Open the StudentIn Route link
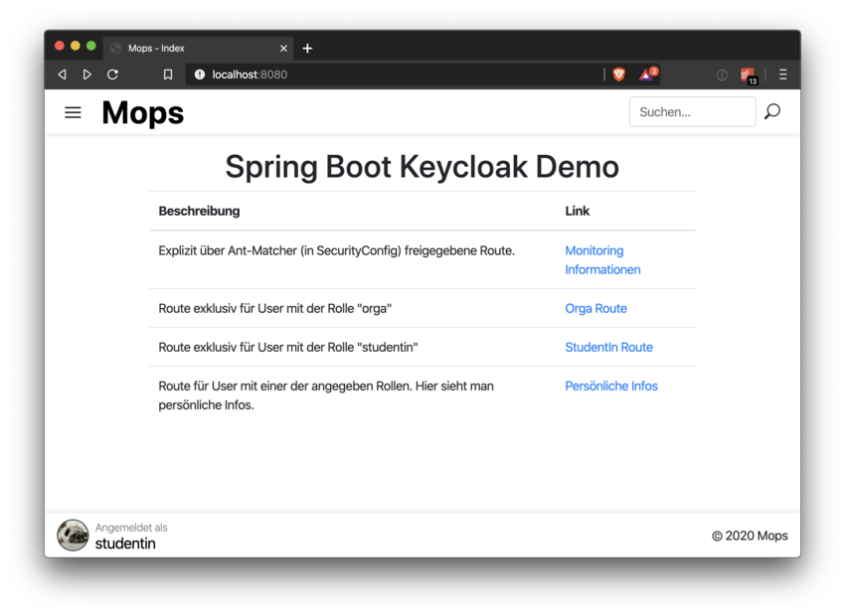 point(608,348)
